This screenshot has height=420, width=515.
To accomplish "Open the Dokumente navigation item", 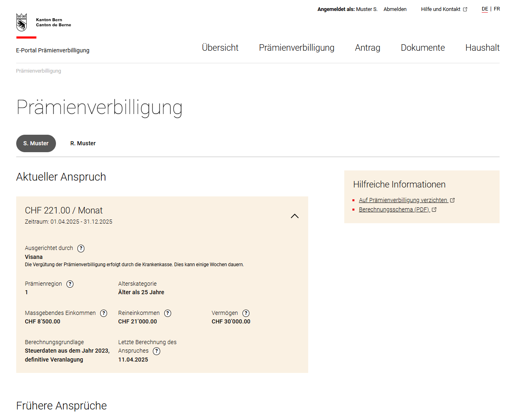I will tap(423, 47).
